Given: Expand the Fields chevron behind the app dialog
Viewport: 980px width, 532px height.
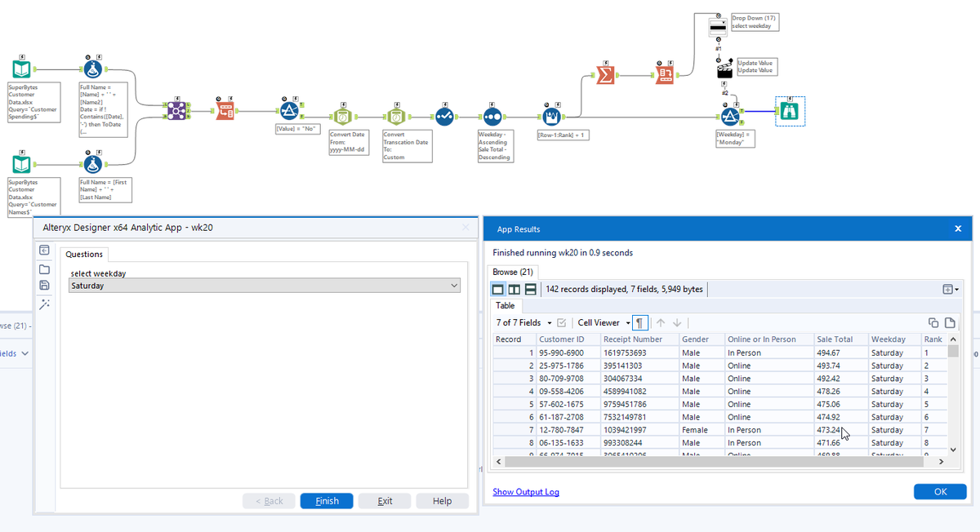Looking at the screenshot, I should pyautogui.click(x=24, y=353).
